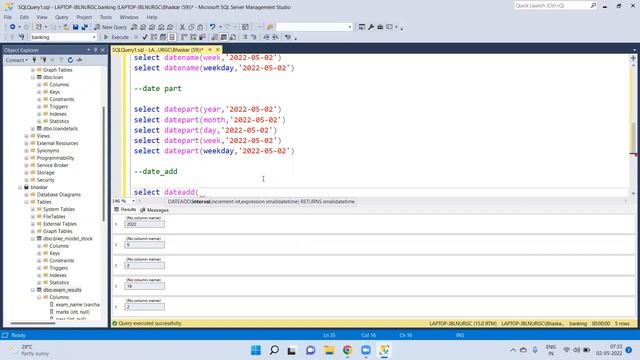
Task: Toggle Results to Grid icon
Action: tap(224, 37)
